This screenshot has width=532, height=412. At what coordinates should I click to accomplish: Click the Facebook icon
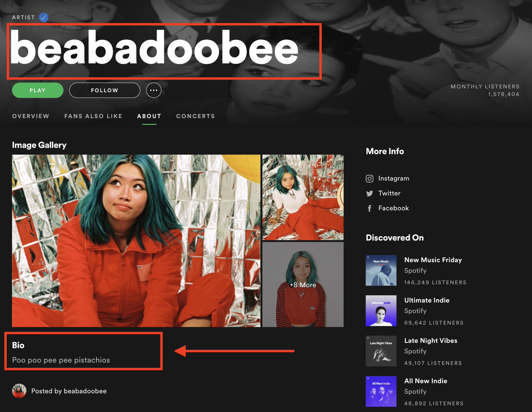[369, 208]
